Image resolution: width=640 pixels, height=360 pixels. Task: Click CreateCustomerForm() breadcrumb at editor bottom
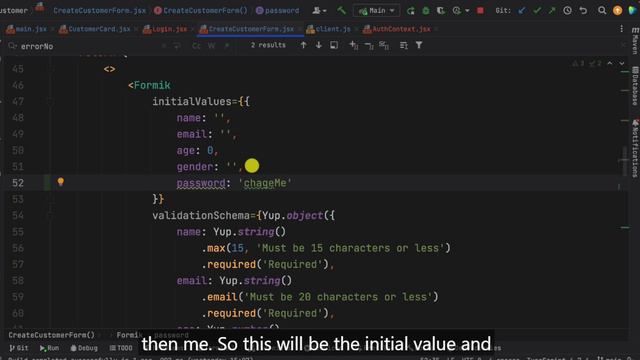click(x=51, y=335)
